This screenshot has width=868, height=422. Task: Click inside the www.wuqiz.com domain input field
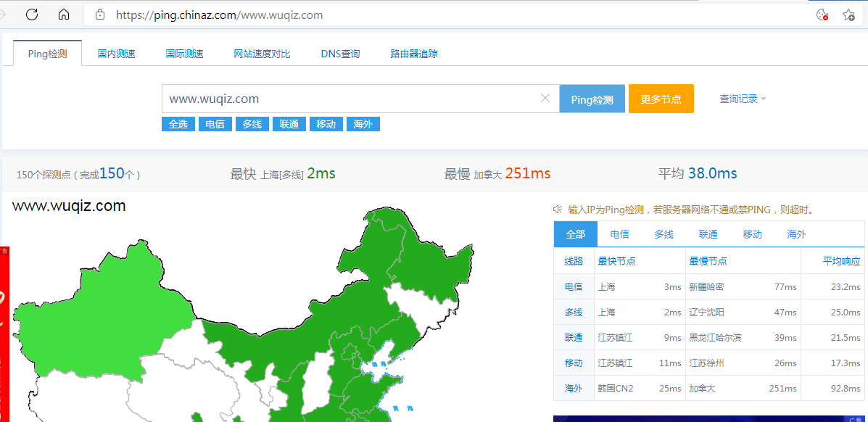click(326, 98)
